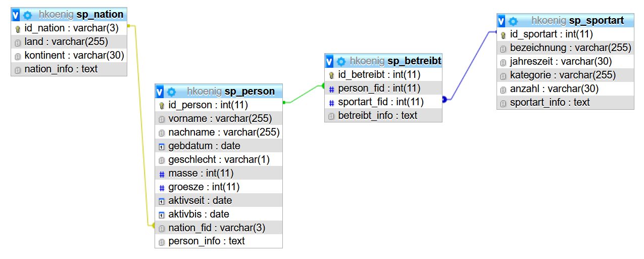Image resolution: width=644 pixels, height=259 pixels.
Task: Click the gear icon on sp_person table
Action: pos(171,92)
